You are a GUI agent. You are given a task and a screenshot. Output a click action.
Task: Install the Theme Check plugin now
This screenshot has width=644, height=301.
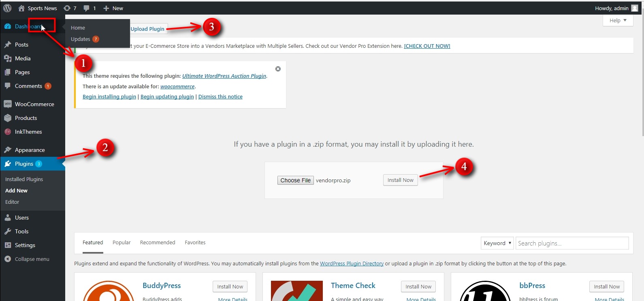[x=418, y=286]
